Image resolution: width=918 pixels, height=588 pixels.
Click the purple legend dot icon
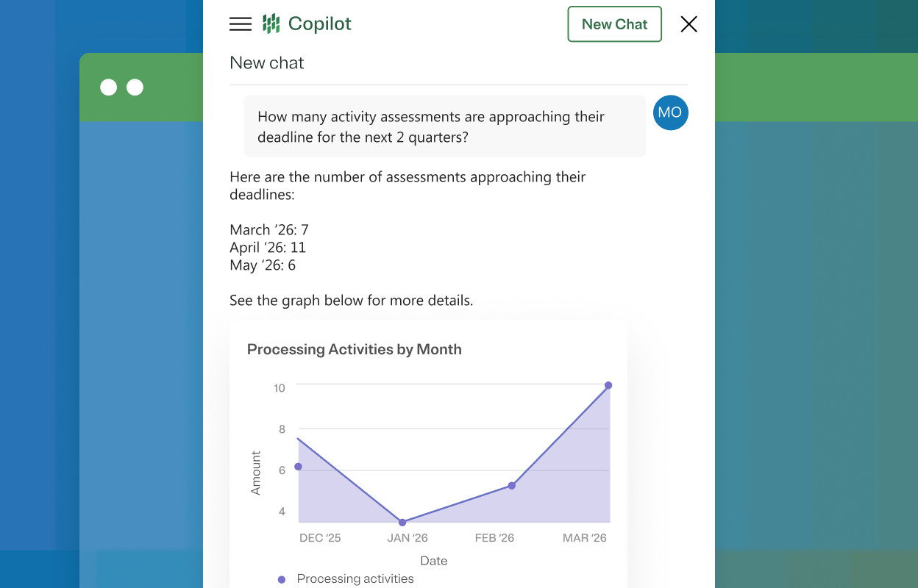pyautogui.click(x=282, y=579)
